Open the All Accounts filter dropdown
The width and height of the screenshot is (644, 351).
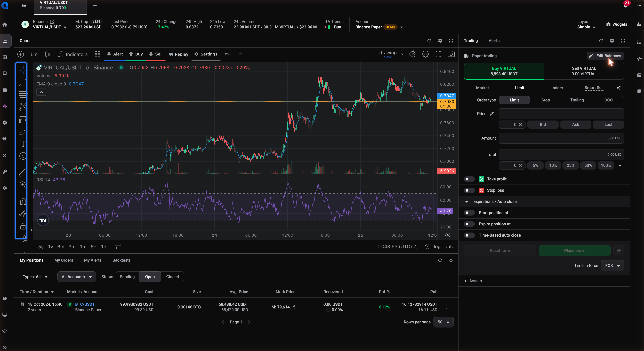coord(76,277)
